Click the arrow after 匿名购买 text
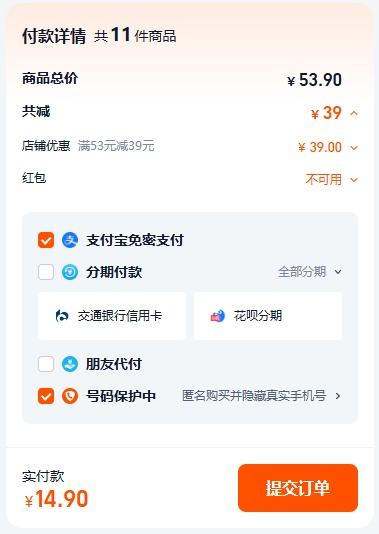This screenshot has width=379, height=534. point(338,396)
